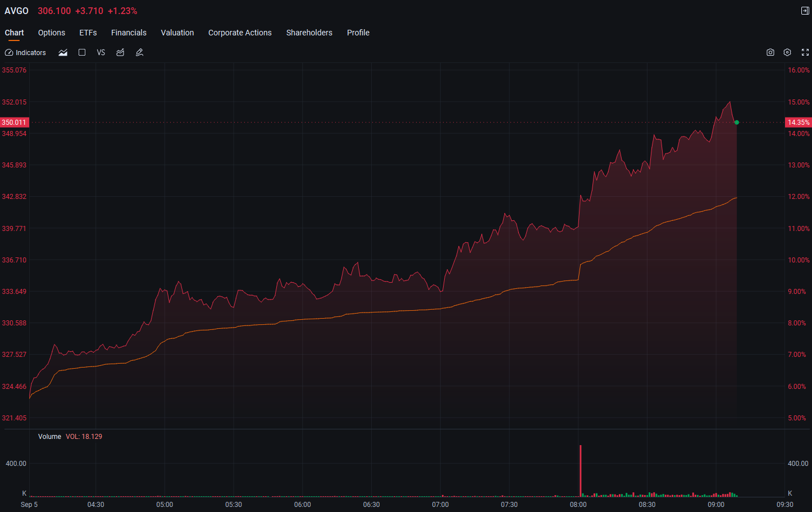
Task: Open the Corporate Actions tab
Action: click(x=240, y=33)
